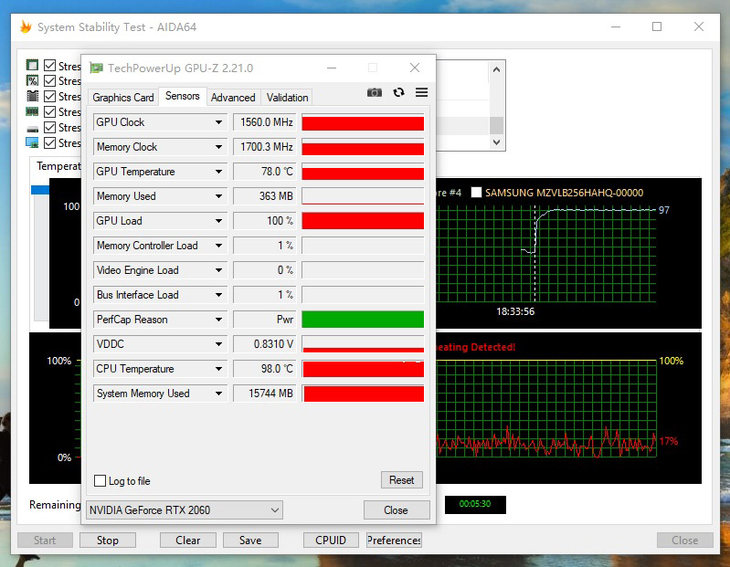
Task: Click the AIDA64 log list scroll up arrow
Action: coord(496,69)
